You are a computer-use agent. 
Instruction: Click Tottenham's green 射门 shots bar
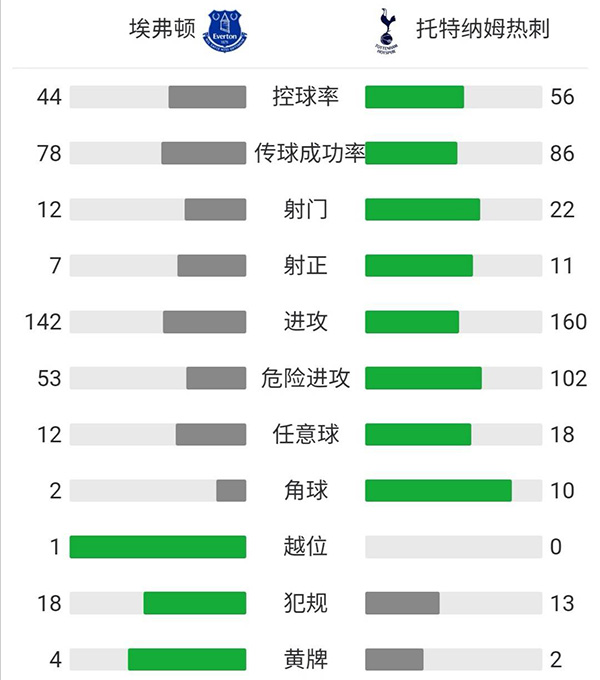(422, 209)
